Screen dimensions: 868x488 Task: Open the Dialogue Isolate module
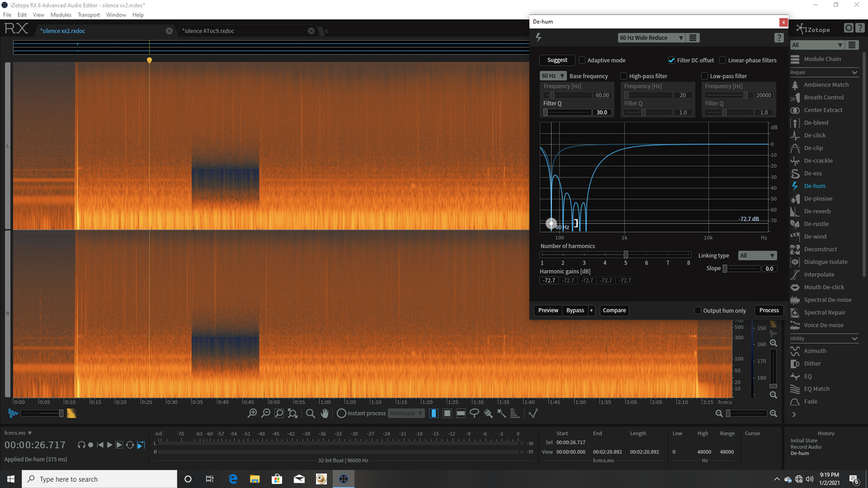(x=820, y=262)
